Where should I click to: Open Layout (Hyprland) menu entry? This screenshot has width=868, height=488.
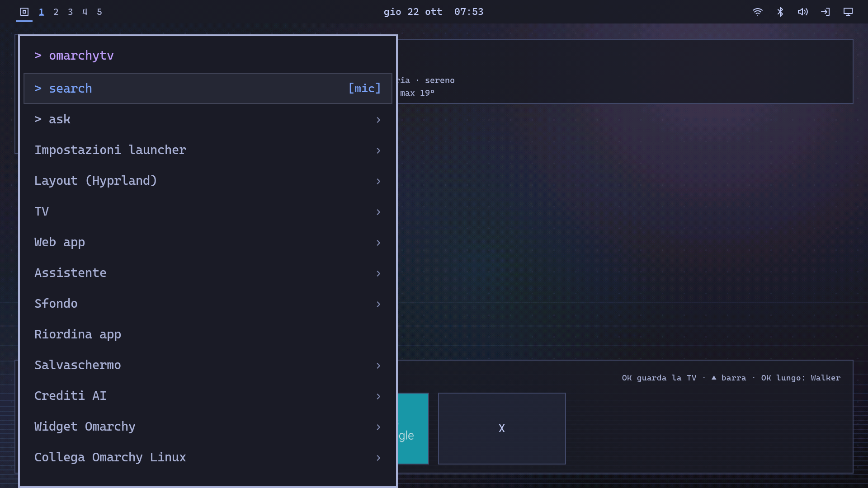(208, 181)
